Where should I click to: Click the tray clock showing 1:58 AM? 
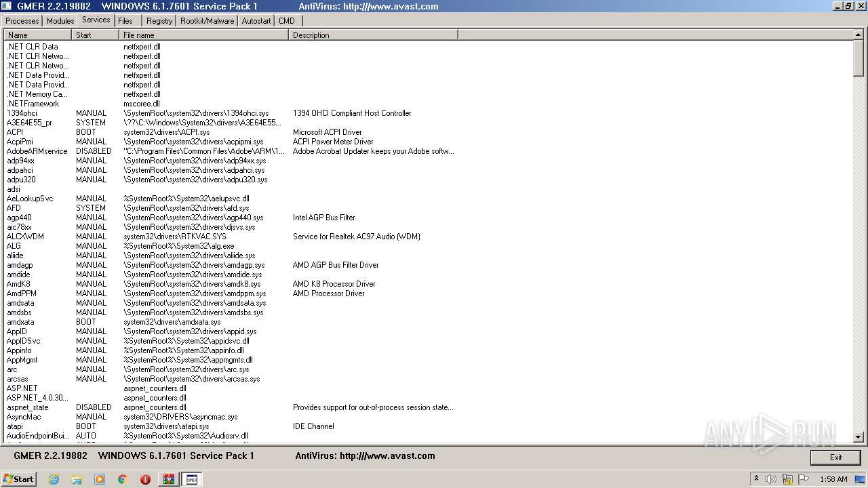click(833, 479)
